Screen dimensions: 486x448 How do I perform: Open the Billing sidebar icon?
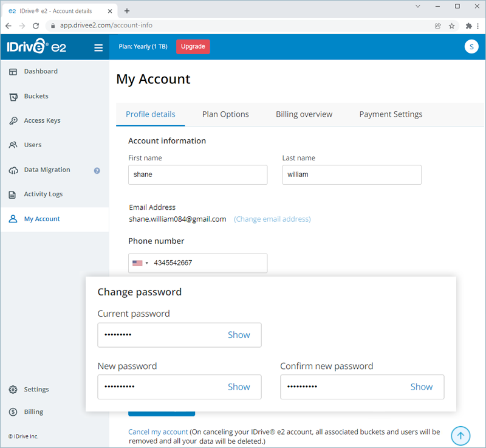[14, 412]
